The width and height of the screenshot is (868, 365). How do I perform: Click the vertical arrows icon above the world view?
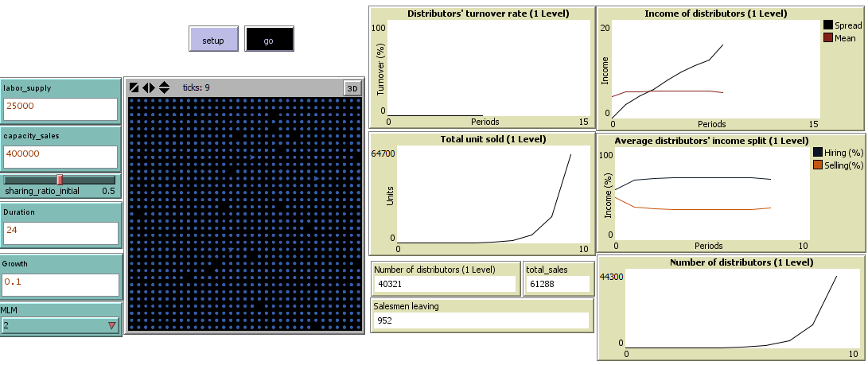click(x=164, y=87)
